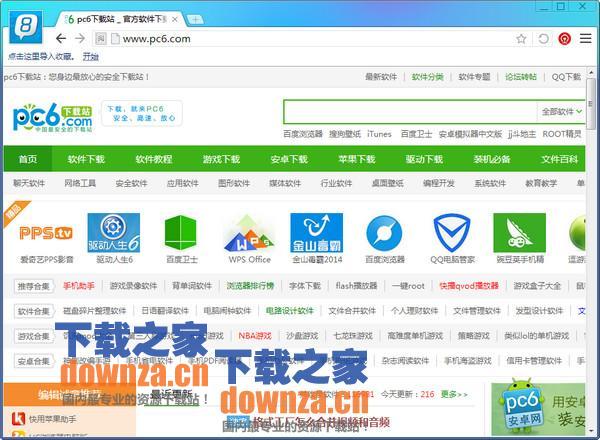
Task: Open the 文件百科 nav menu
Action: 559,159
